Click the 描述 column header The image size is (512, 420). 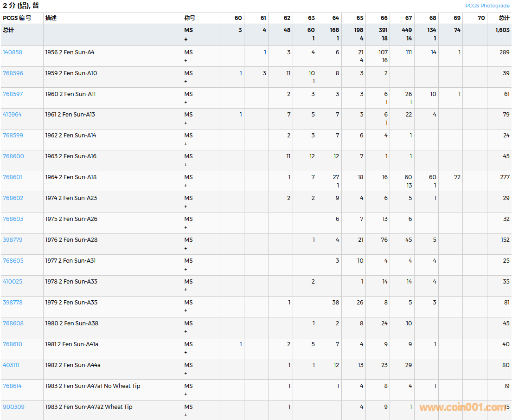coord(51,18)
